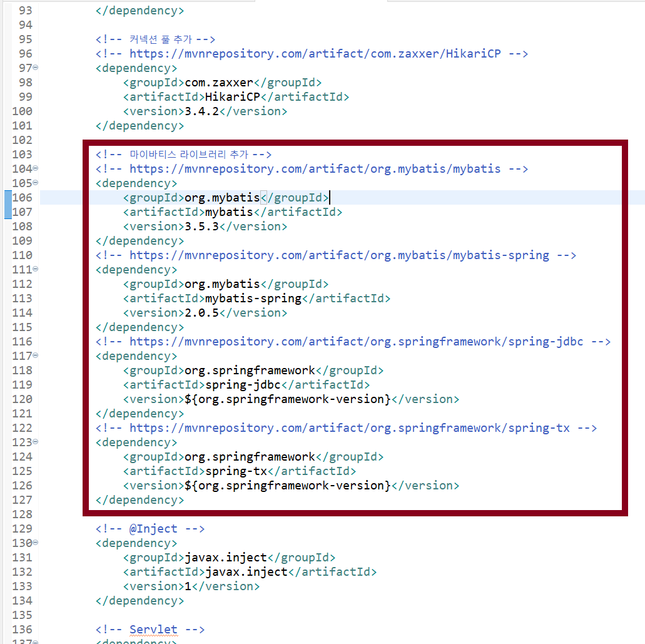Click the Servlet comment on line 136
645x644 pixels.
pos(150,630)
